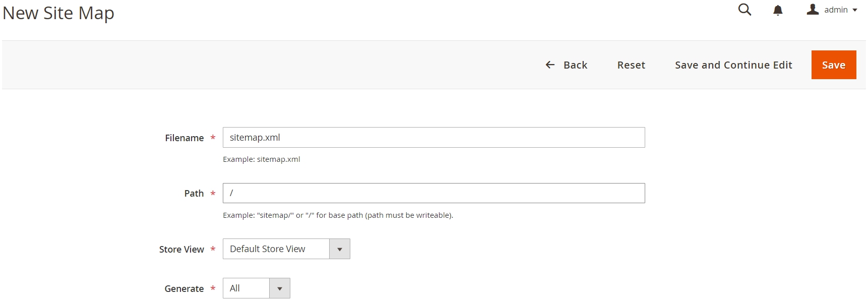The height and width of the screenshot is (301, 868).
Task: Click the admin username text
Action: [x=836, y=10]
